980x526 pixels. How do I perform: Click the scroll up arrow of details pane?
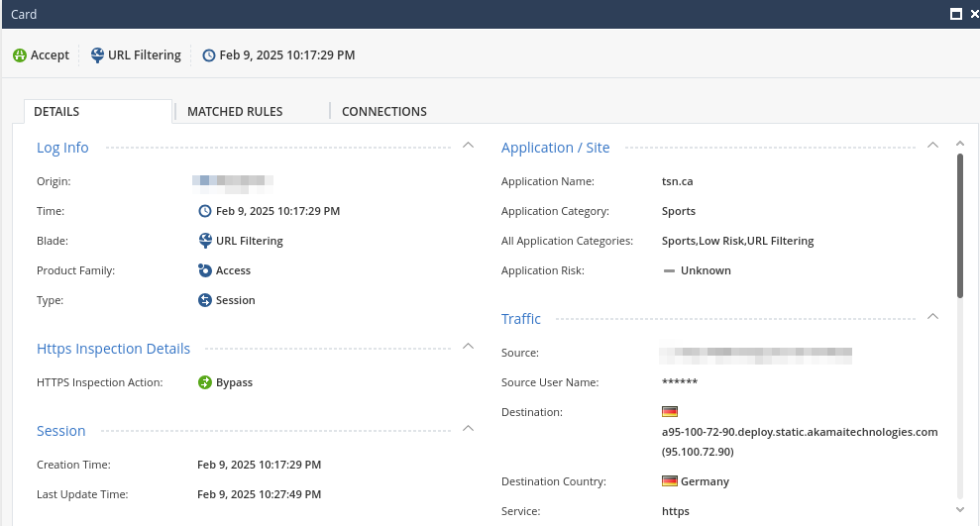(960, 144)
